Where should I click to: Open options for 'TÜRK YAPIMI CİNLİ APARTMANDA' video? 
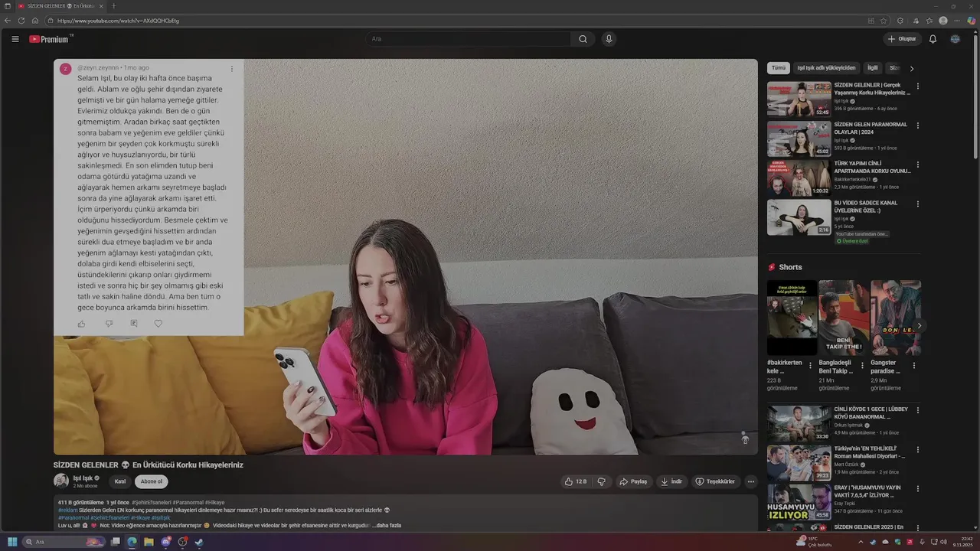tap(918, 165)
